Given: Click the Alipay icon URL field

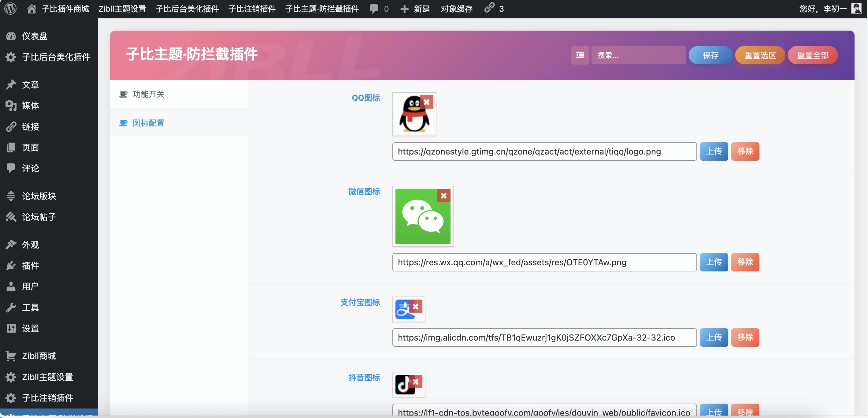Looking at the screenshot, I should 544,338.
